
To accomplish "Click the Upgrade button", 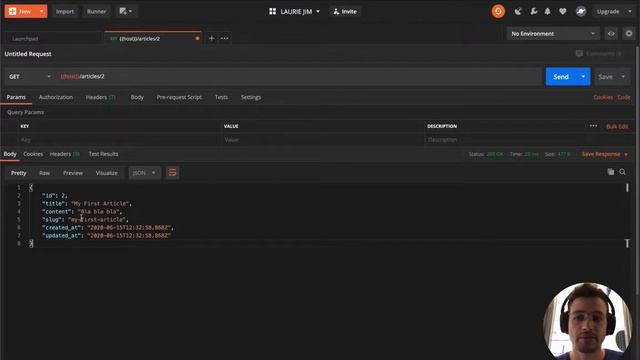I will pos(608,11).
